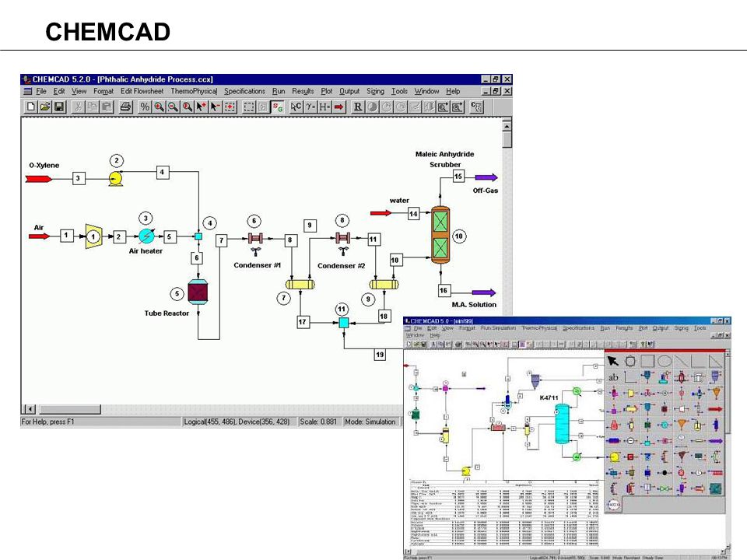This screenshot has height=560, width=747.
Task: Click the Save diskette icon in the 5.2.0 toolbar
Action: [x=59, y=107]
